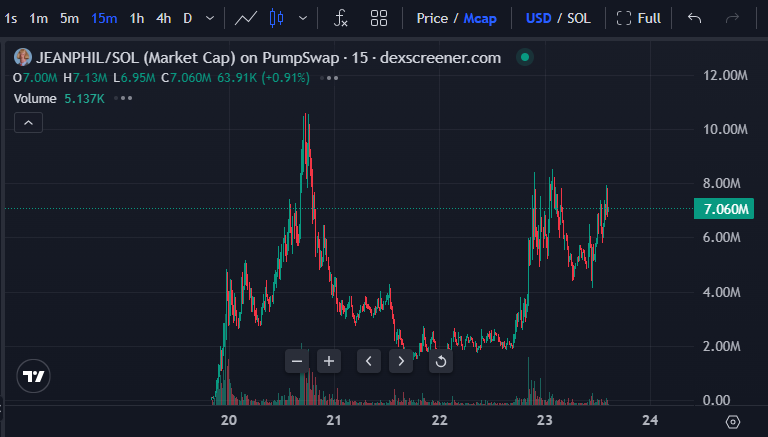Screen dimensions: 768x437
Task: Click the 8.00M price axis label
Action: coord(722,183)
